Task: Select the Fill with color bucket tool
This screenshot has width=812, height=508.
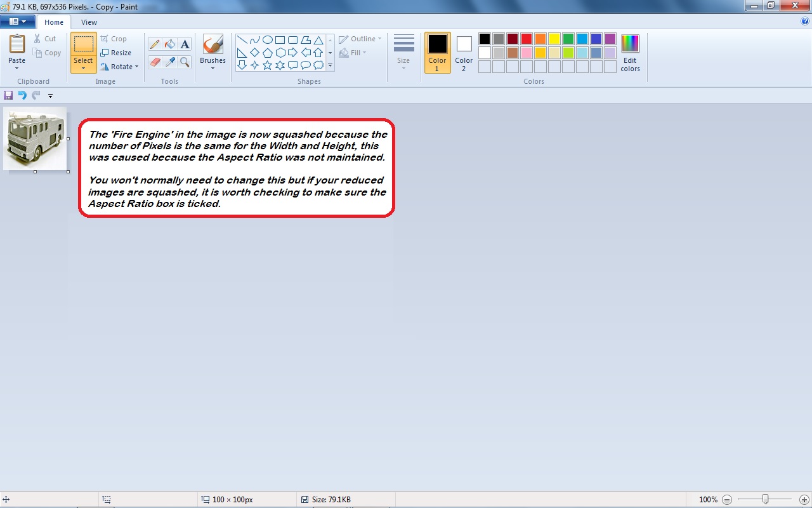Action: tap(169, 44)
